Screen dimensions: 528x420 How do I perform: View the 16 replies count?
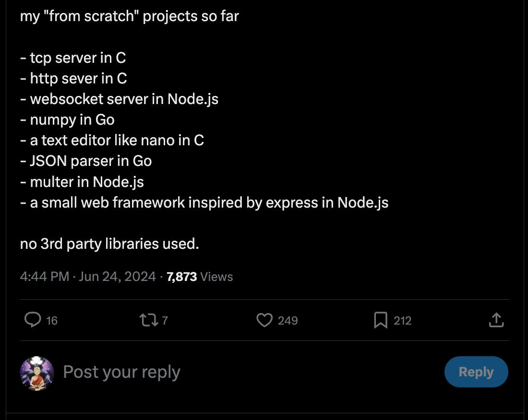(51, 321)
